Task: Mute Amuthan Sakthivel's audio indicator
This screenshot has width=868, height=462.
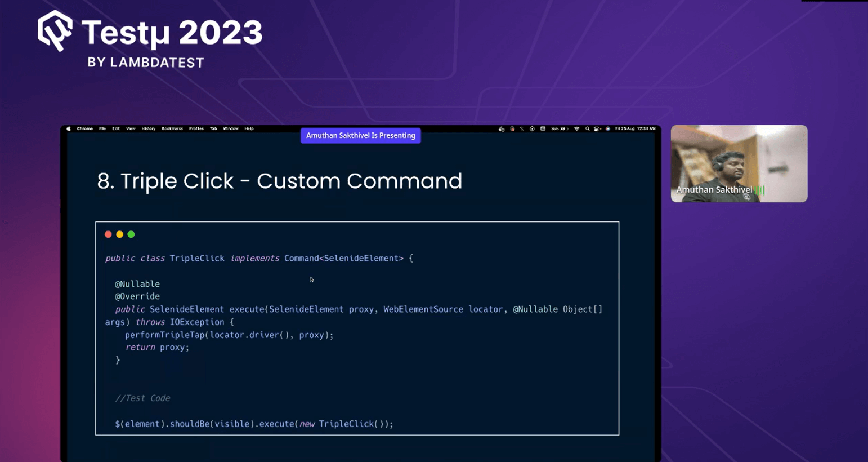Action: (759, 190)
